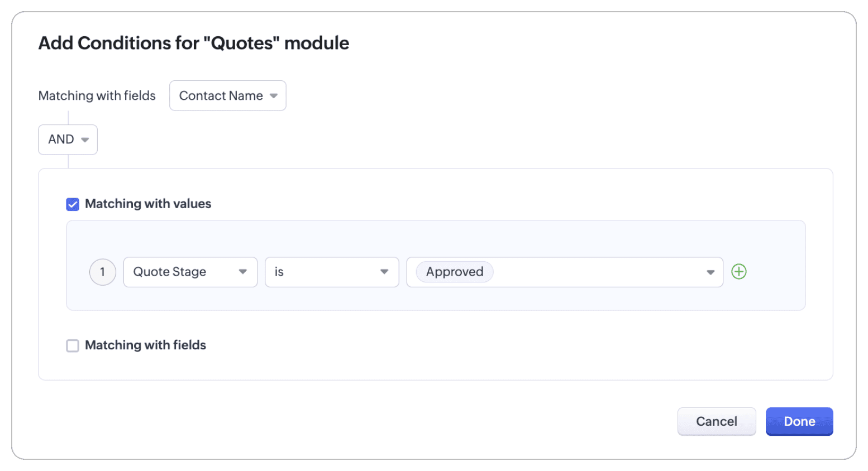
Task: Click the 'Matching with values' label text
Action: 148,204
